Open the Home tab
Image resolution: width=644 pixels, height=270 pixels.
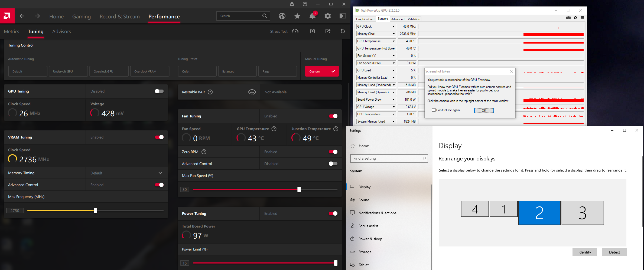[56, 17]
